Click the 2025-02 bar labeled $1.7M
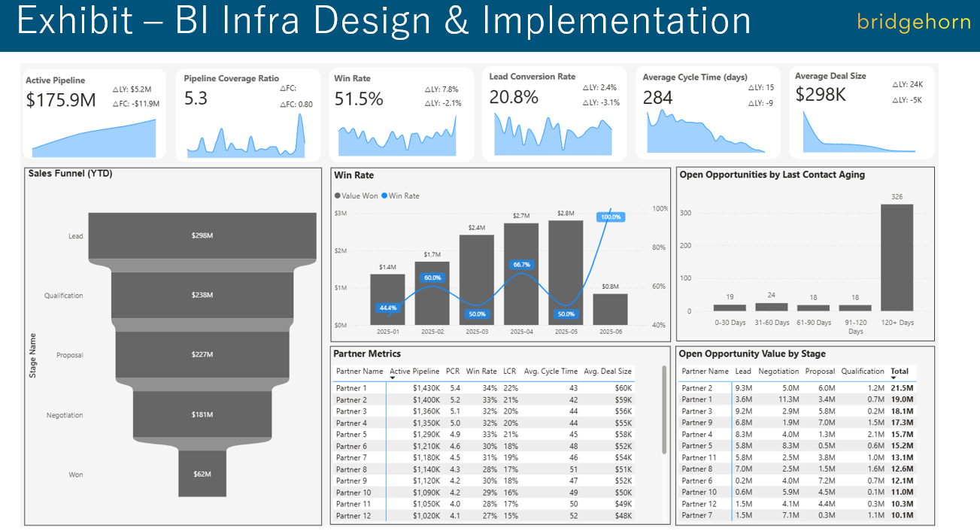Screen dimensions: 980x531 [432, 293]
